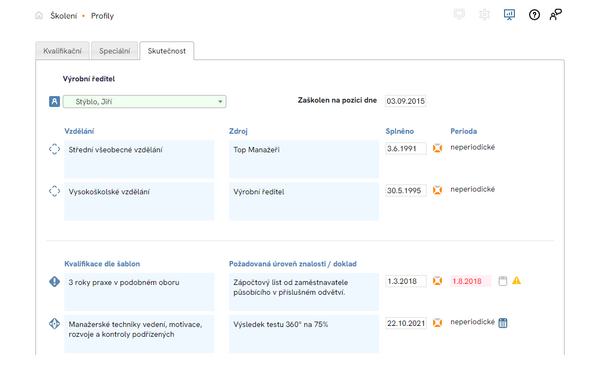Click orange icon next to date 3.6.1991
The image size is (600, 378).
coord(437,148)
